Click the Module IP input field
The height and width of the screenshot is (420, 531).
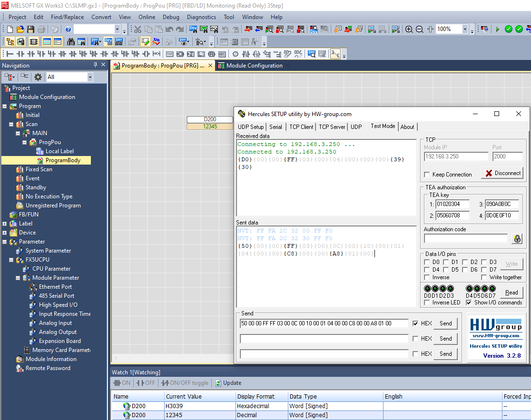pyautogui.click(x=456, y=156)
